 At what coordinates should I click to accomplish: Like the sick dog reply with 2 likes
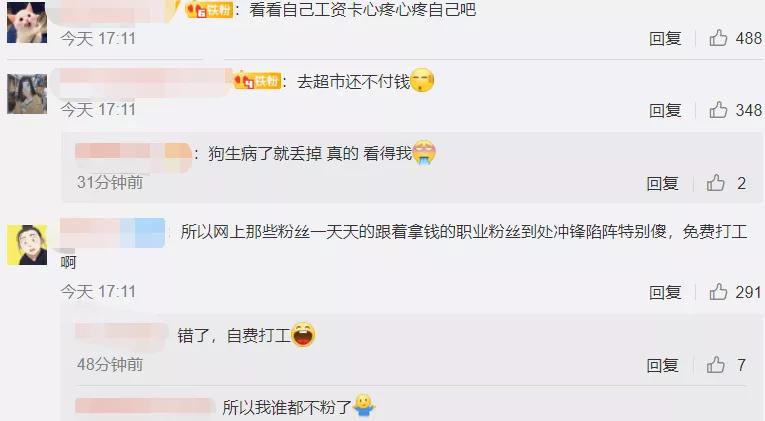coord(716,183)
